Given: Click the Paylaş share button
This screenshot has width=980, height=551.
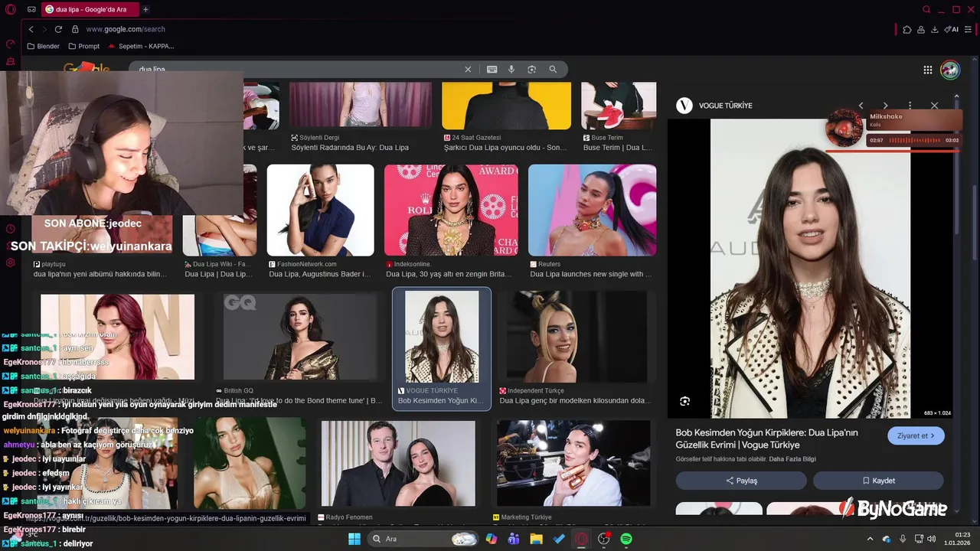Looking at the screenshot, I should click(741, 481).
